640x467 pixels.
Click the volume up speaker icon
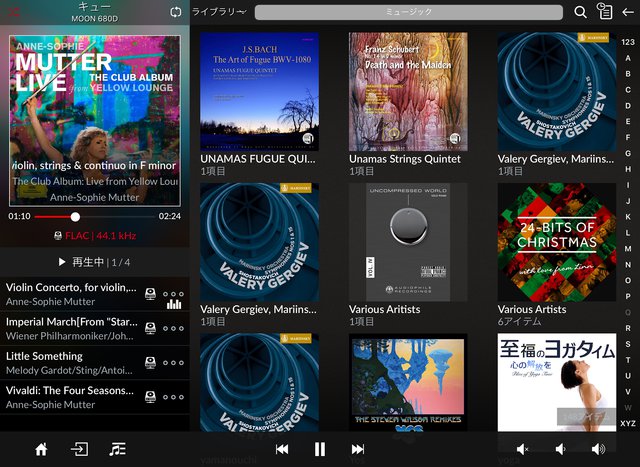tap(598, 449)
